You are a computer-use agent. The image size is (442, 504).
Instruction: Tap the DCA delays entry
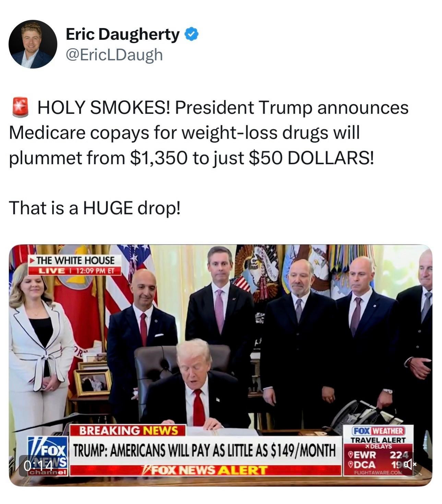click(374, 465)
